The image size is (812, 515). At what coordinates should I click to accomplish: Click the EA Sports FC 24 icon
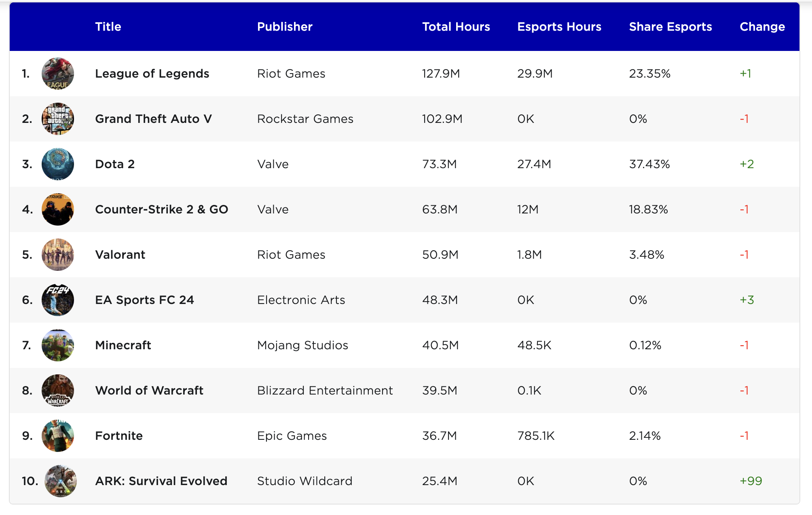click(x=58, y=300)
